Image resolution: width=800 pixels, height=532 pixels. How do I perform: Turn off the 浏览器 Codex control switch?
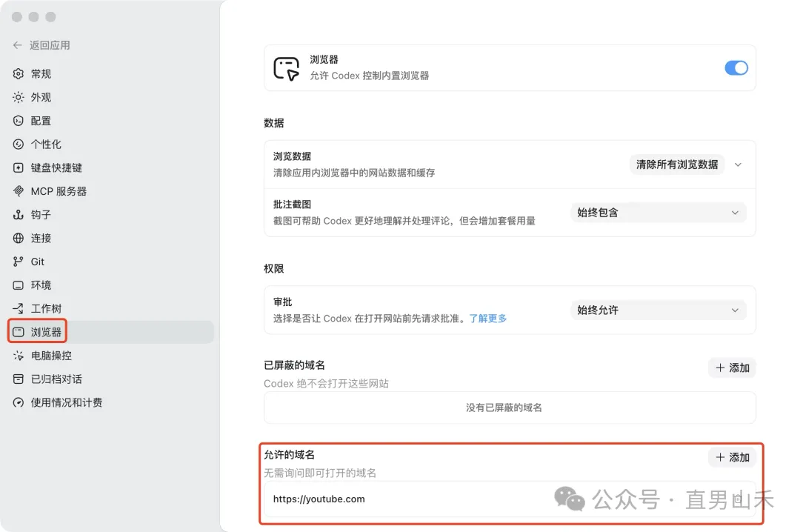736,68
